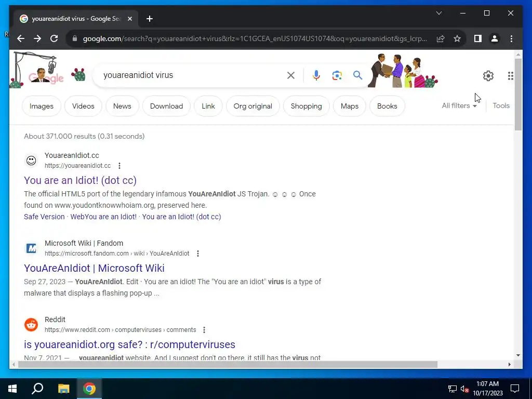
Task: Switch to Maps results
Action: click(x=350, y=106)
